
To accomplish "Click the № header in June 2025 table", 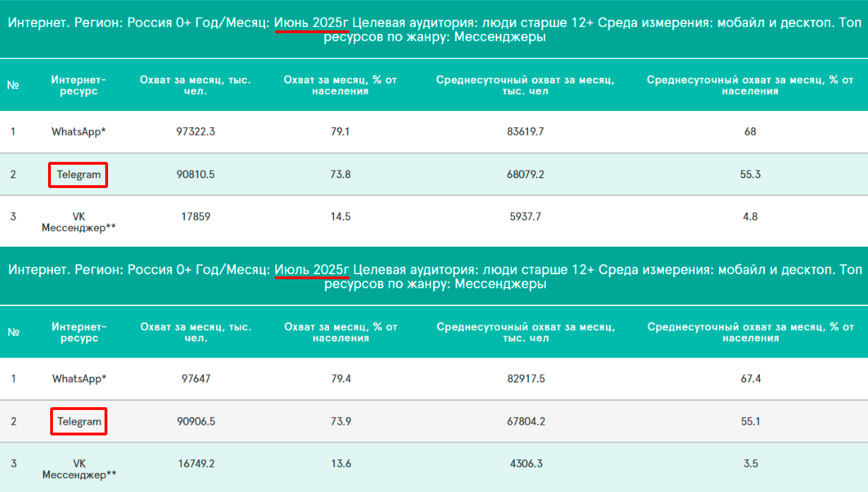I will 13,85.
